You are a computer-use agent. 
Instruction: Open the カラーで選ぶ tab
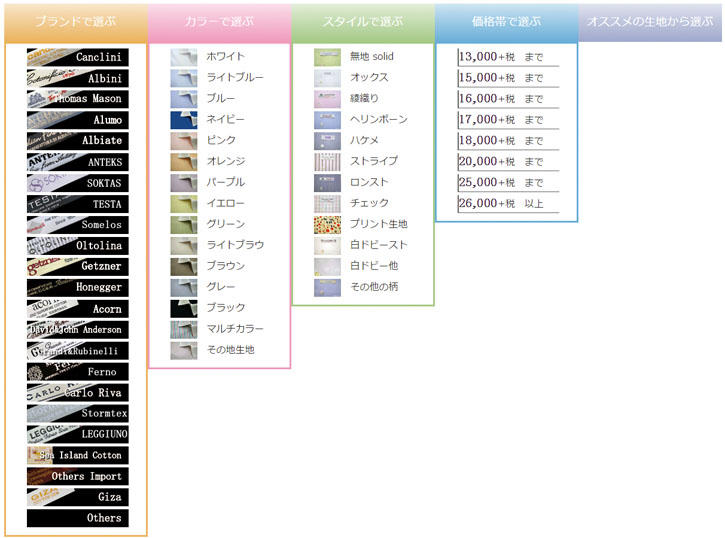point(219,21)
